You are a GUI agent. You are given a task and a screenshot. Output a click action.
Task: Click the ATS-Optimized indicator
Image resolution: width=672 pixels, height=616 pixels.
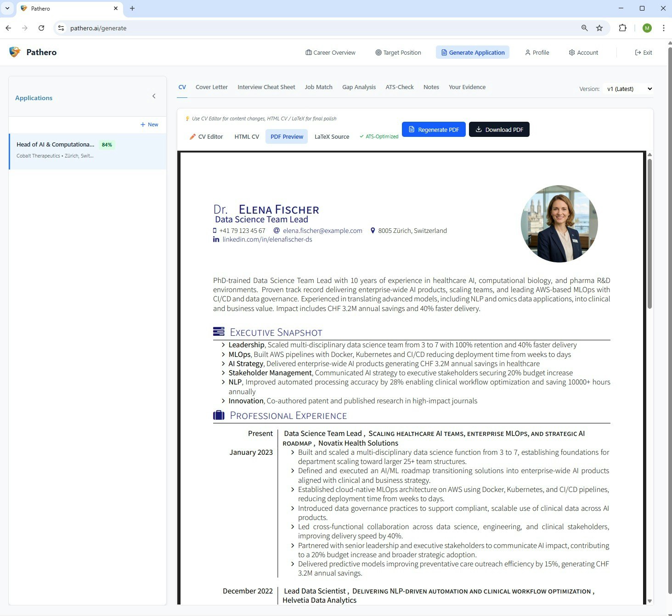[x=379, y=136]
